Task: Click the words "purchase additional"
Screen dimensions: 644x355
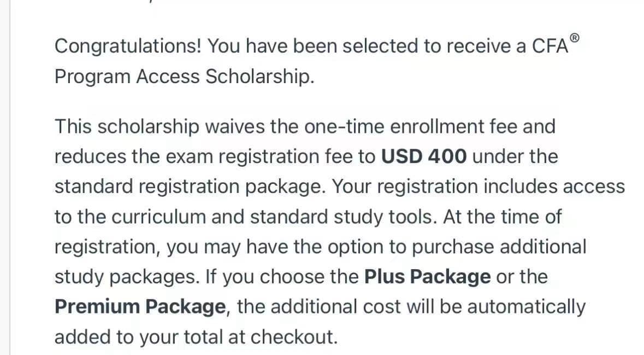Action: [499, 247]
